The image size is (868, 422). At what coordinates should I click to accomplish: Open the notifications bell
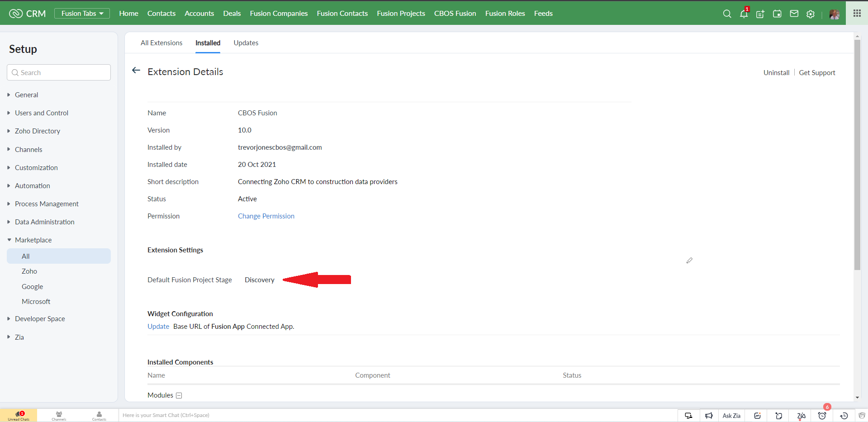(744, 14)
